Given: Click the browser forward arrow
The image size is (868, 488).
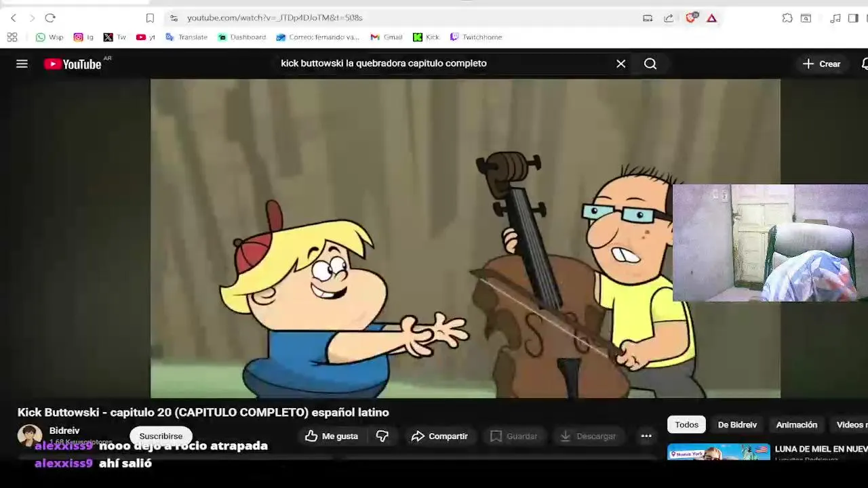Looking at the screenshot, I should (x=32, y=18).
